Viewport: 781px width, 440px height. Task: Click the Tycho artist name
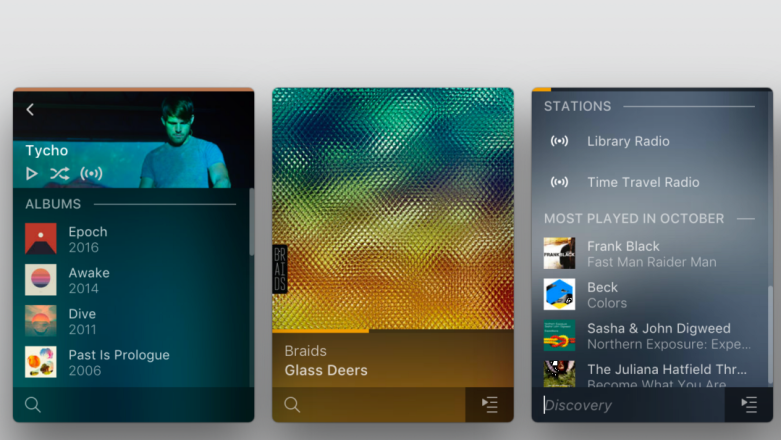[46, 150]
